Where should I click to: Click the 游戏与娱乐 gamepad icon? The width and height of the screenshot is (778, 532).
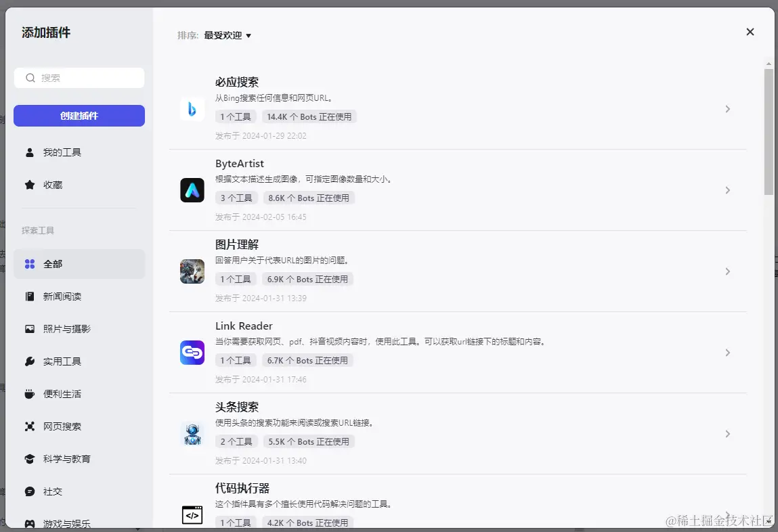click(x=30, y=524)
